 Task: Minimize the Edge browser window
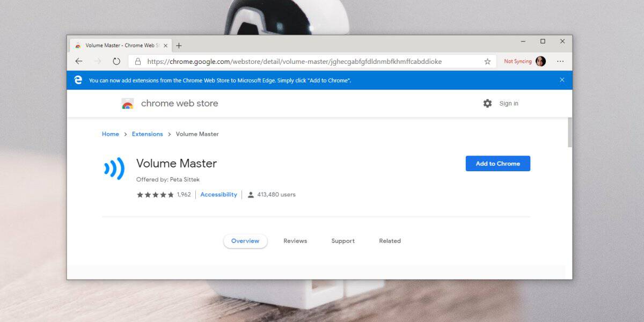(x=523, y=41)
